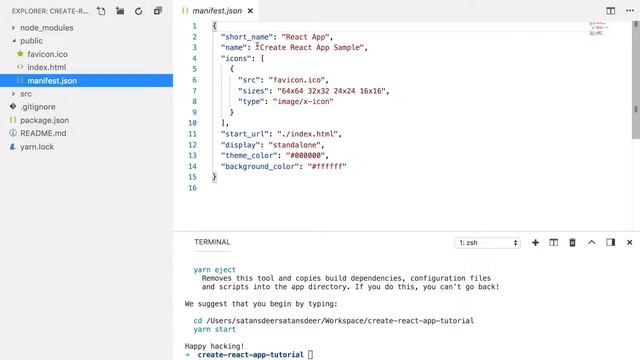Open the 1: zsh terminal selector
Viewport: 640px width, 360px height.
pos(487,243)
